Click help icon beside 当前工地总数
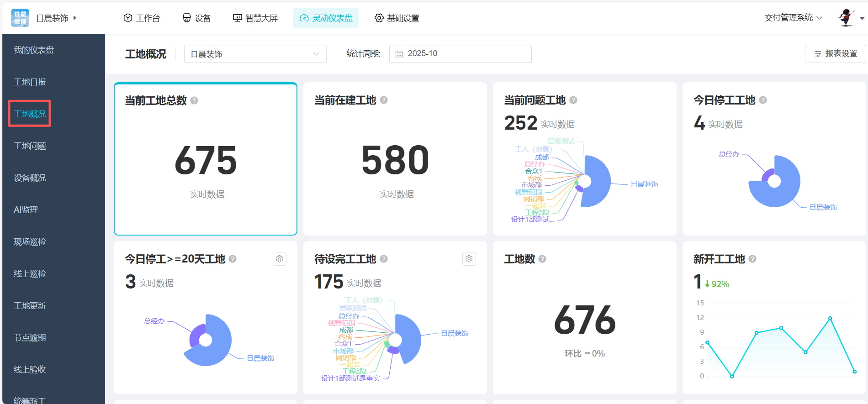The width and height of the screenshot is (868, 404). [194, 100]
